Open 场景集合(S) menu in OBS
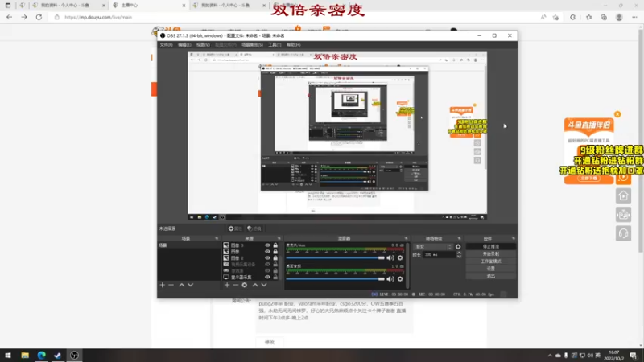Viewport: 644px width, 362px height. pos(252,45)
